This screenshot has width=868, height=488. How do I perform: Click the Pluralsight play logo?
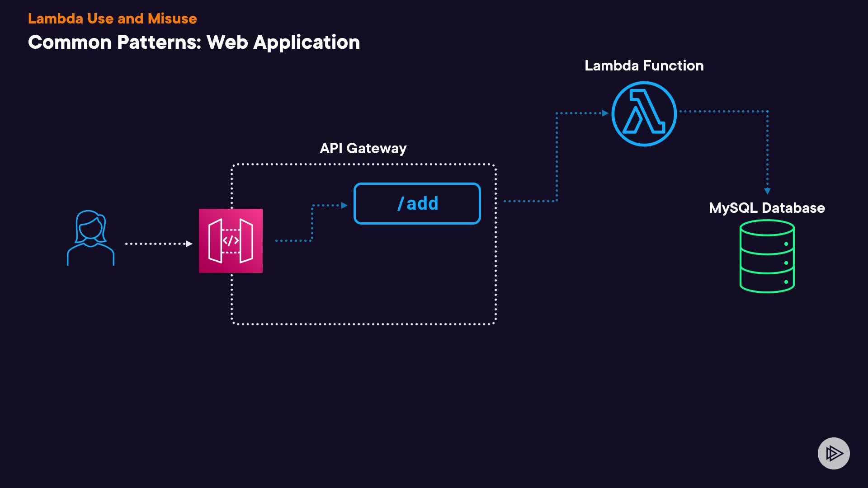pyautogui.click(x=834, y=453)
